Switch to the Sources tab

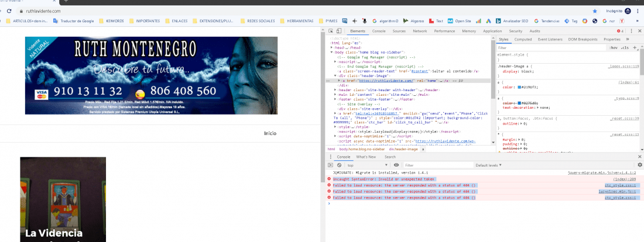coord(399,31)
